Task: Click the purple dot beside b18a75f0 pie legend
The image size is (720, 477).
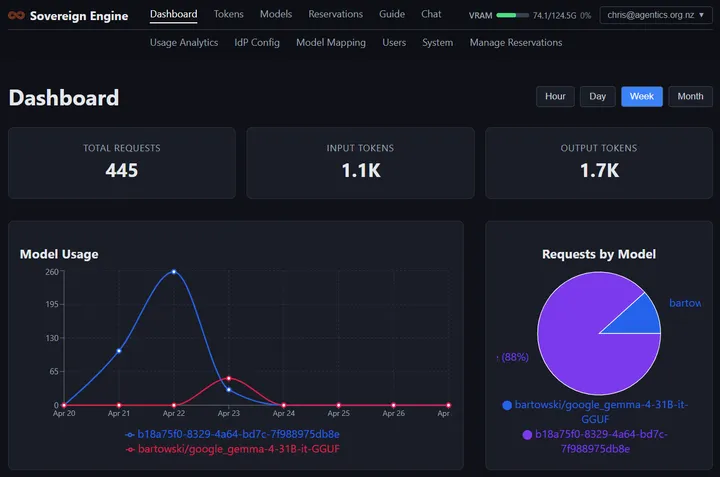Action: pyautogui.click(x=527, y=435)
